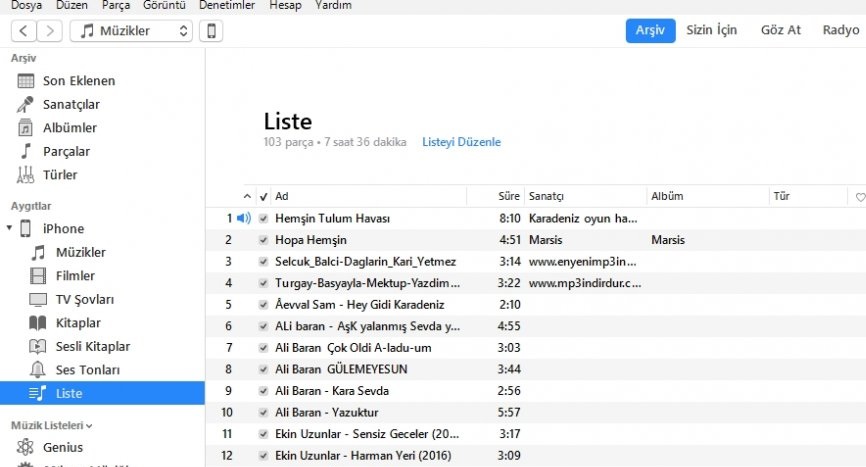Open the Düzen menu
This screenshot has width=866, height=467.
(72, 6)
